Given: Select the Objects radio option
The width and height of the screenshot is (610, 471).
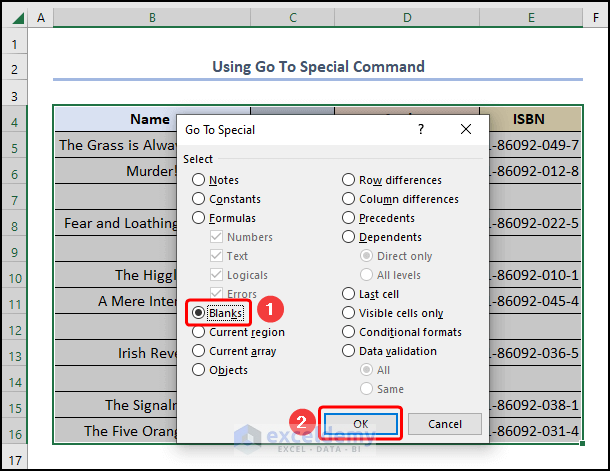Looking at the screenshot, I should coord(199,370).
